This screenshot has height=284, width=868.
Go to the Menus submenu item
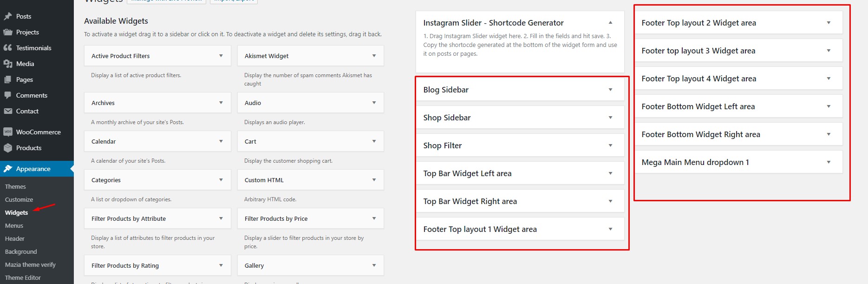[14, 225]
